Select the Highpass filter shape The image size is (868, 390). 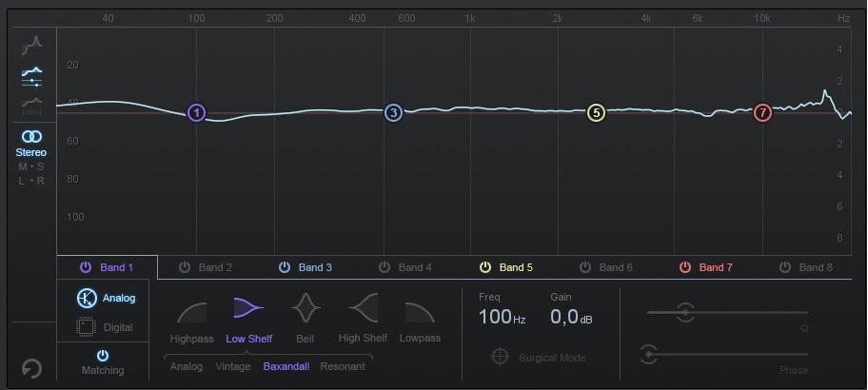tap(192, 311)
